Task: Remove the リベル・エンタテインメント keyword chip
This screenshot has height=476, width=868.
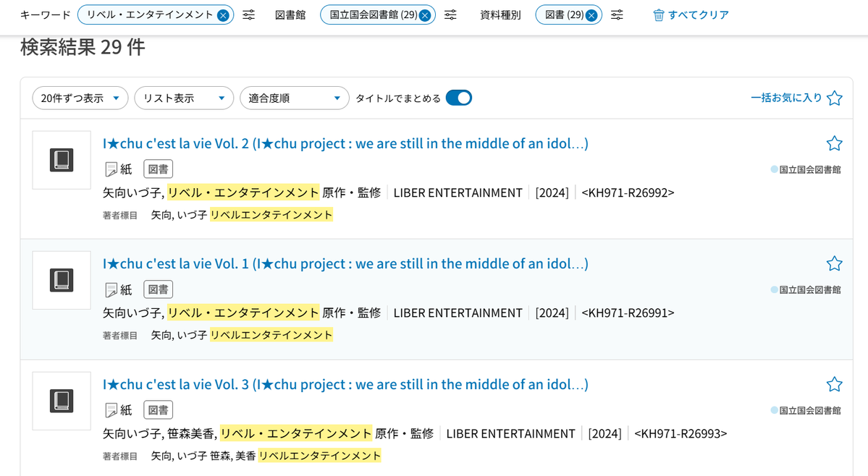Action: 223,15
